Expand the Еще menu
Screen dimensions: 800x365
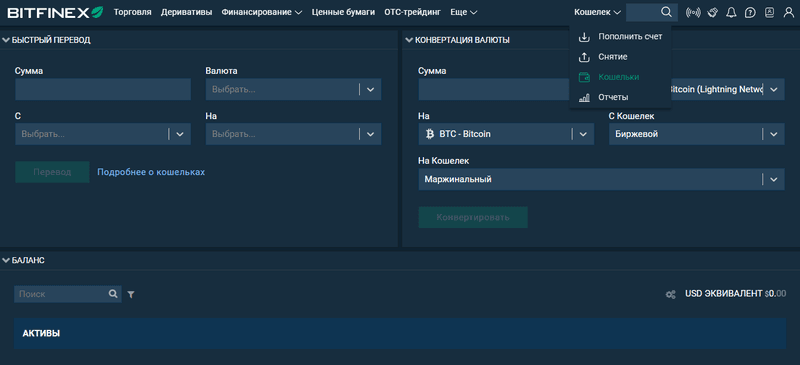point(464,12)
